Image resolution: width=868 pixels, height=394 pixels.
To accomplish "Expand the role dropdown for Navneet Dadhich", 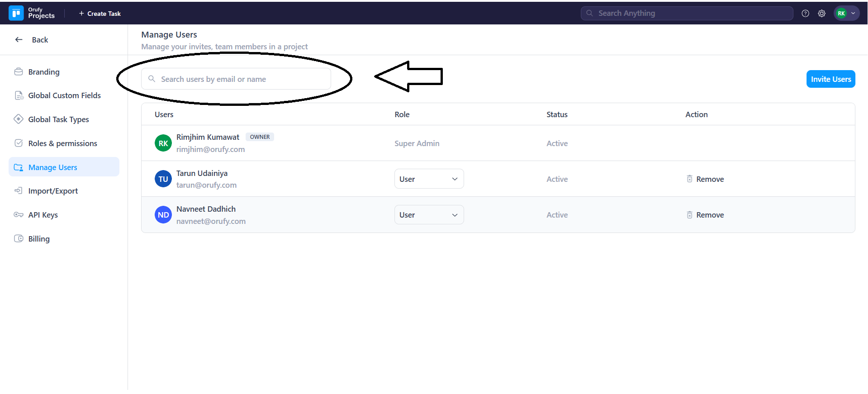I will tap(429, 215).
